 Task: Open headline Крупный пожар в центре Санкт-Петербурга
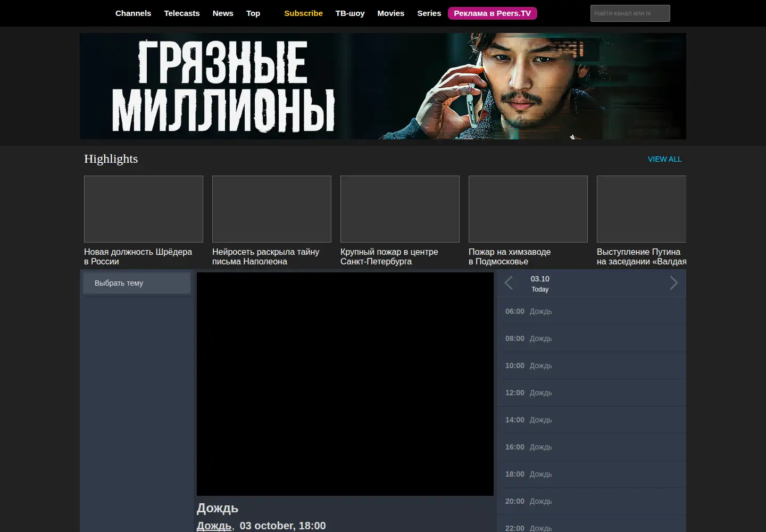[x=389, y=256]
